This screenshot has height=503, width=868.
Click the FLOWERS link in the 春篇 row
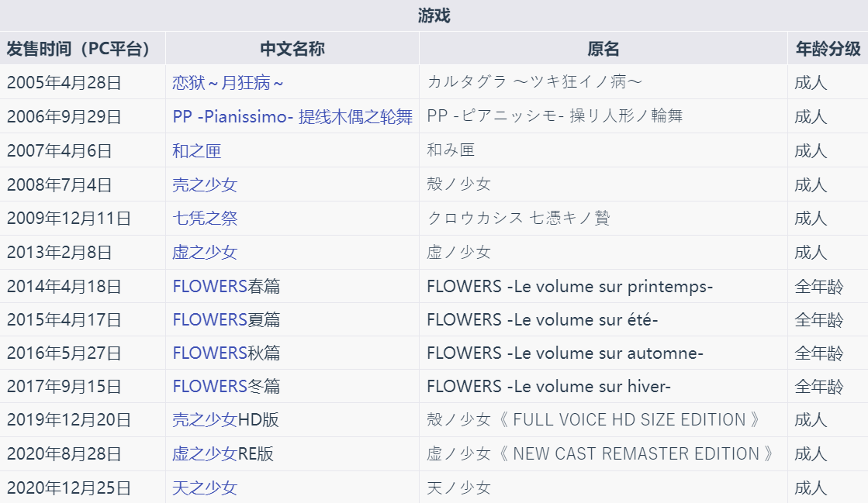point(209,286)
